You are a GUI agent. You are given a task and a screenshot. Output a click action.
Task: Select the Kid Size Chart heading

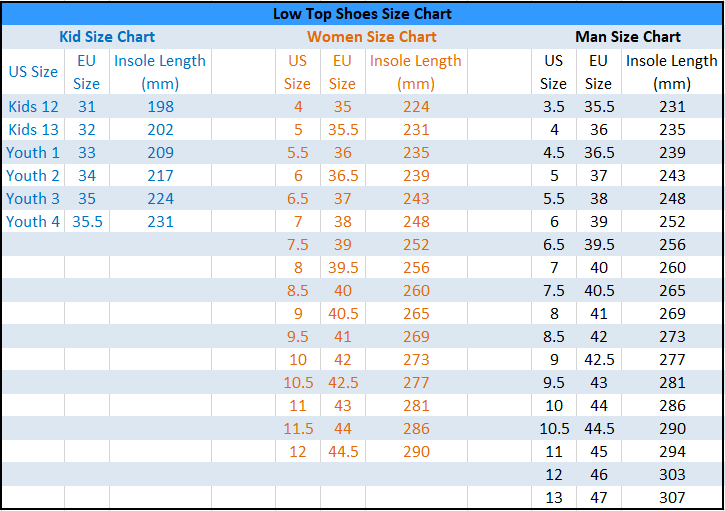pyautogui.click(x=107, y=37)
